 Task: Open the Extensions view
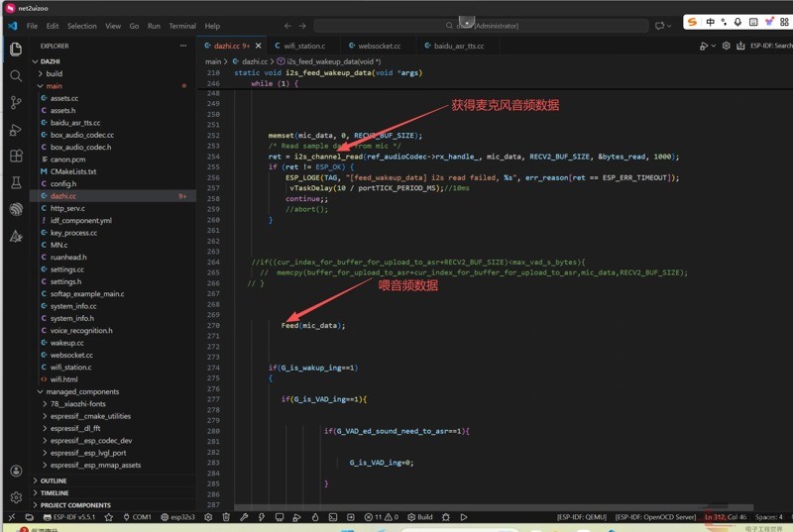(16, 157)
